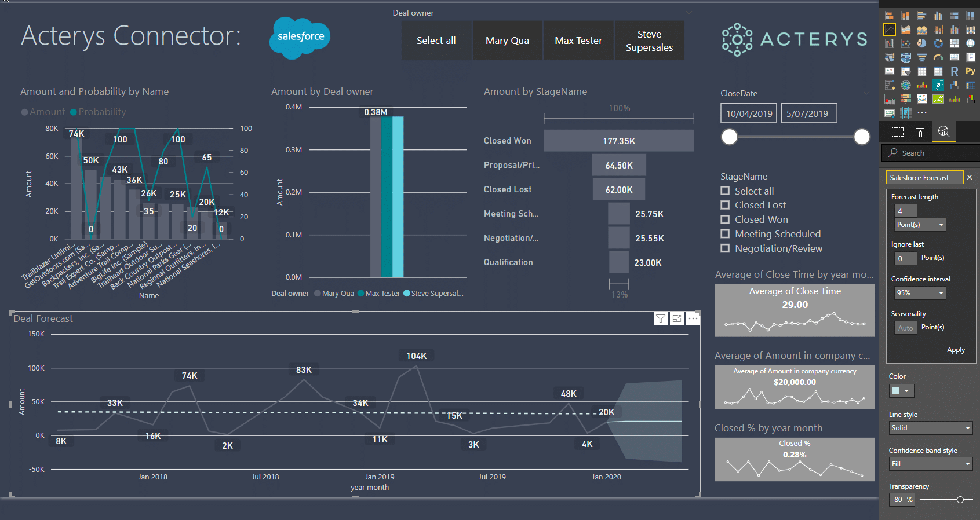This screenshot has width=980, height=520.
Task: Click the Ignore last value field
Action: [906, 258]
